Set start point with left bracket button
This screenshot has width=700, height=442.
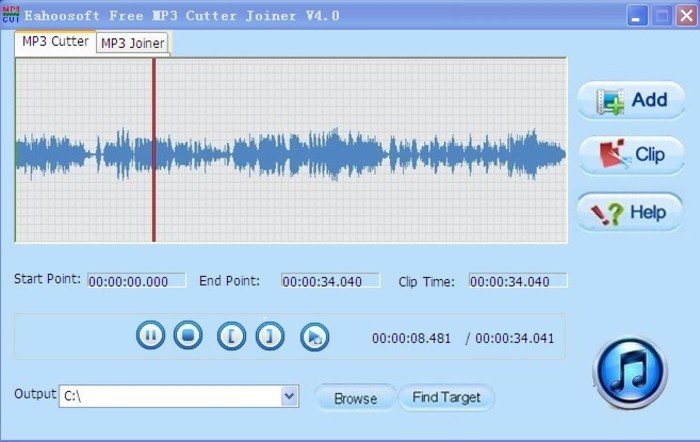231,336
